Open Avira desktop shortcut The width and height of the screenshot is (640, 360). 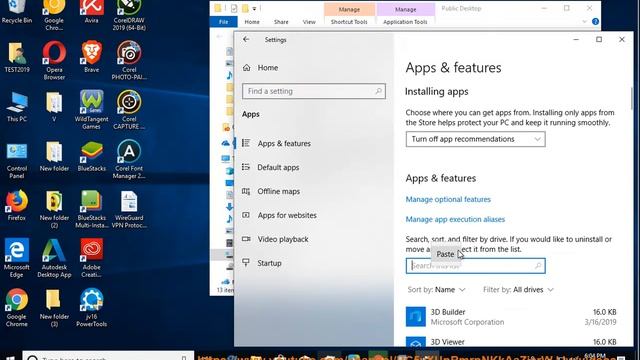click(x=91, y=11)
